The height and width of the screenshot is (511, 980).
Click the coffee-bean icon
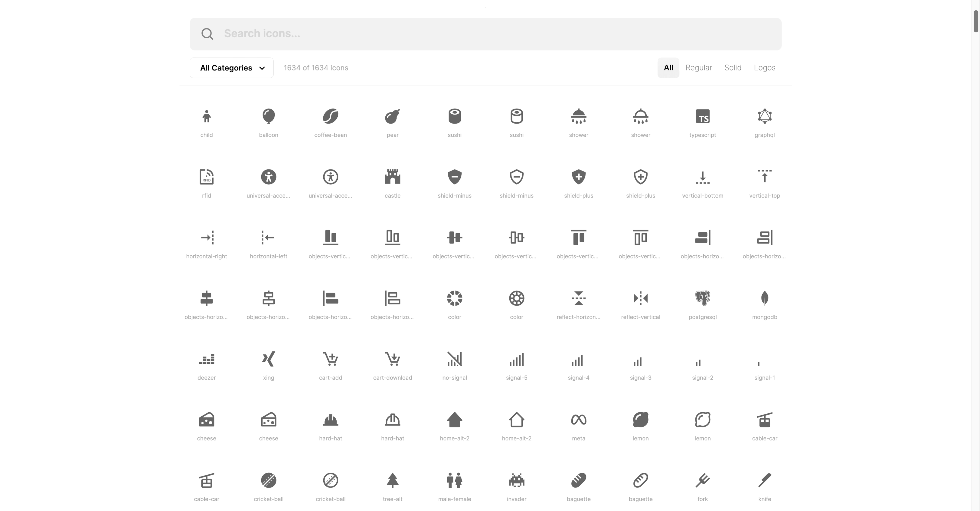pyautogui.click(x=330, y=116)
